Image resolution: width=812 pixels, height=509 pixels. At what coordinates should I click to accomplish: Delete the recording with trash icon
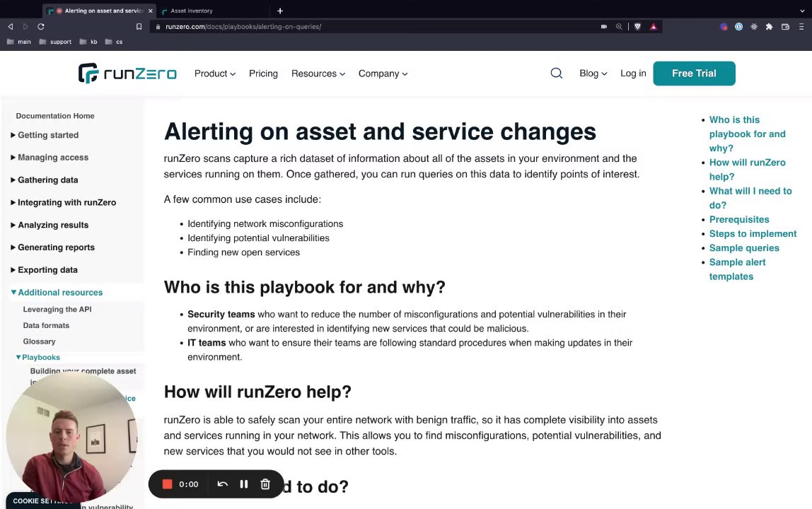click(265, 484)
